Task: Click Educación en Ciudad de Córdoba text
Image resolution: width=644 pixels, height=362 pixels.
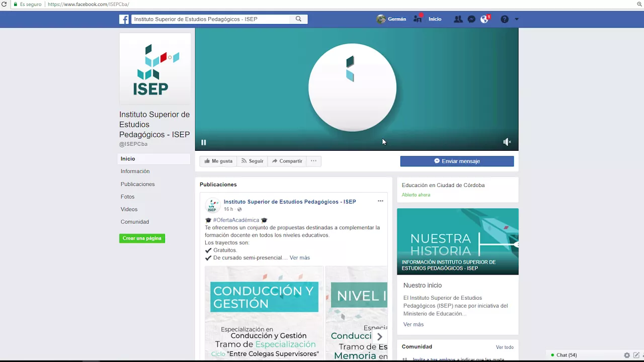Action: click(x=443, y=185)
